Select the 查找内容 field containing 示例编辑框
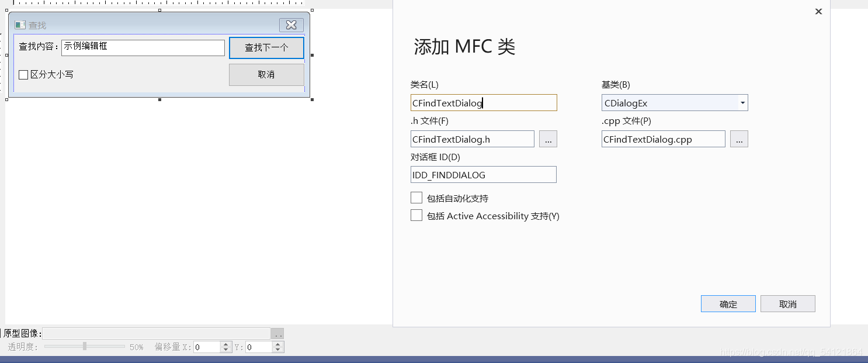Viewport: 868px width, 363px height. pos(143,47)
